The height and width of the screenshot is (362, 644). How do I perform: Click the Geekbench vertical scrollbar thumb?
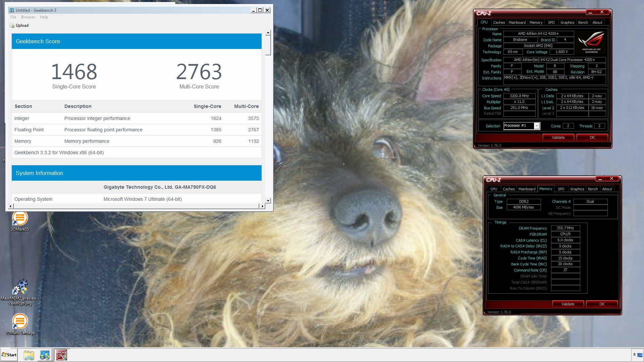pyautogui.click(x=268, y=45)
